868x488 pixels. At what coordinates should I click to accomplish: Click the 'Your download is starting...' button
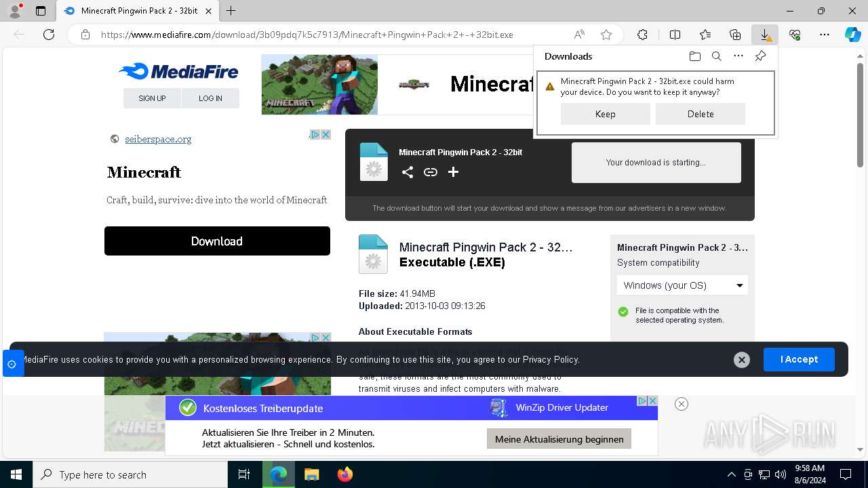click(x=656, y=163)
